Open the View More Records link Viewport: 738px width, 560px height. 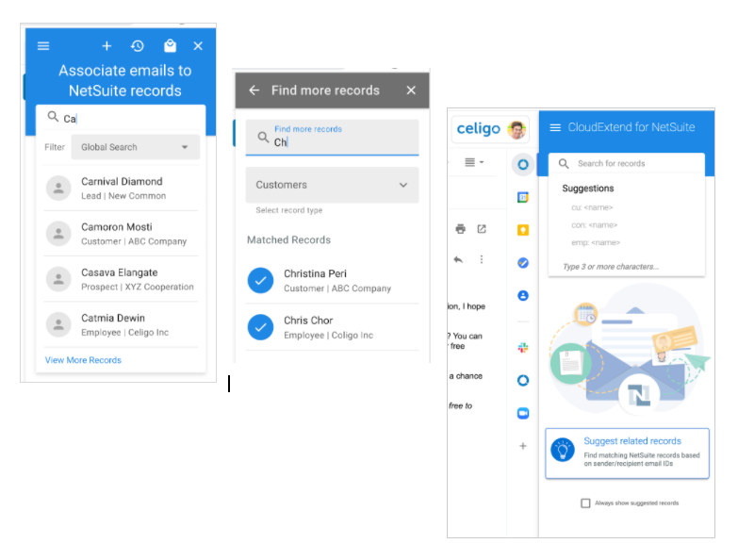coord(83,360)
